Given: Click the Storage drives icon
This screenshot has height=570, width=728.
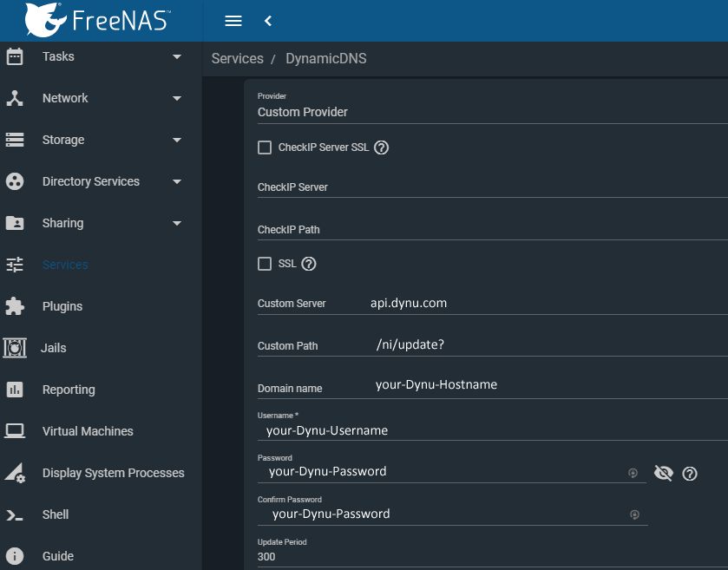Looking at the screenshot, I should (x=15, y=140).
